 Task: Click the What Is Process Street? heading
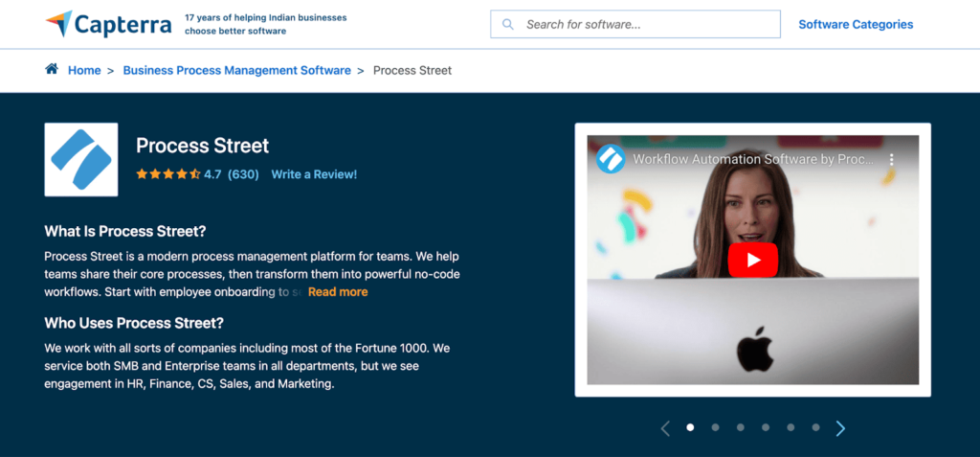point(125,231)
